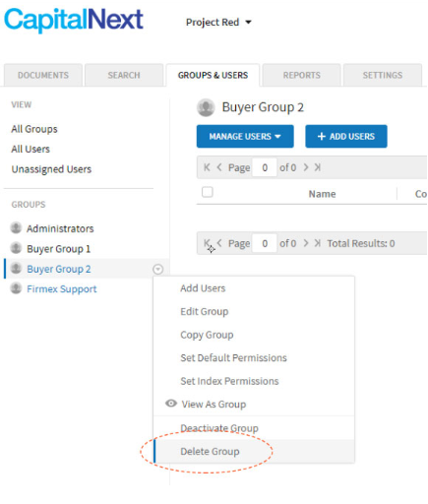This screenshot has height=504, width=428.
Task: Open the Project Red dropdown
Action: click(218, 23)
